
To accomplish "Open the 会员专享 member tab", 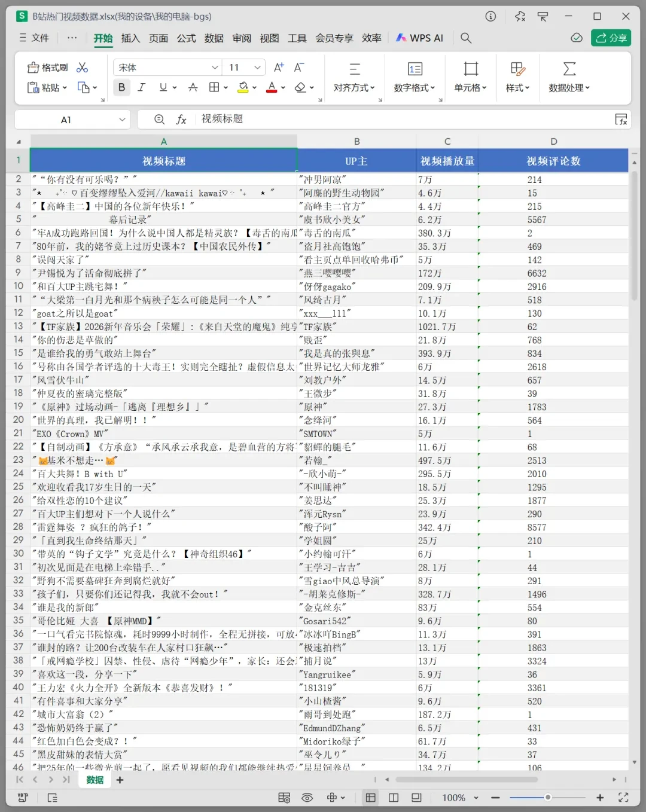I will point(334,38).
